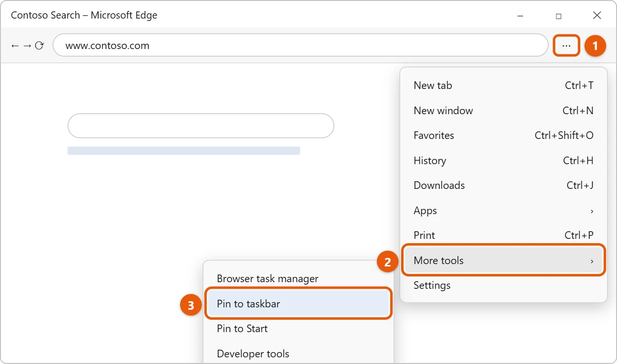This screenshot has width=617, height=364.
Task: Open History menu item
Action: point(504,160)
